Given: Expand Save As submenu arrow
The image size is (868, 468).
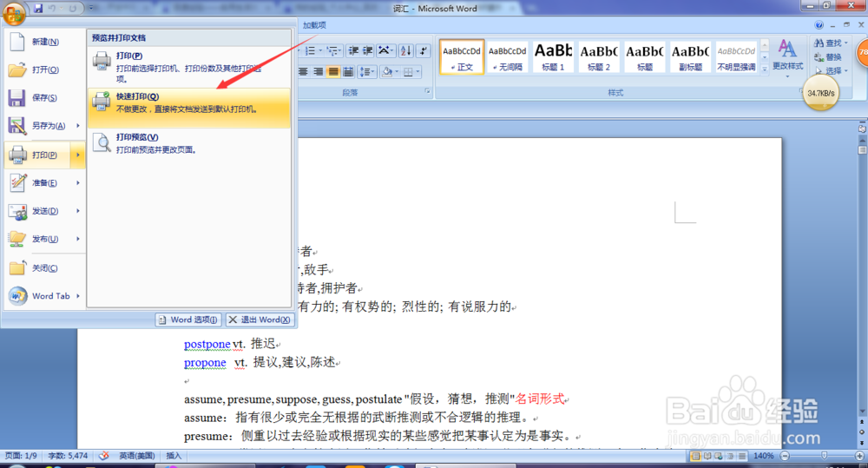Looking at the screenshot, I should (x=78, y=126).
